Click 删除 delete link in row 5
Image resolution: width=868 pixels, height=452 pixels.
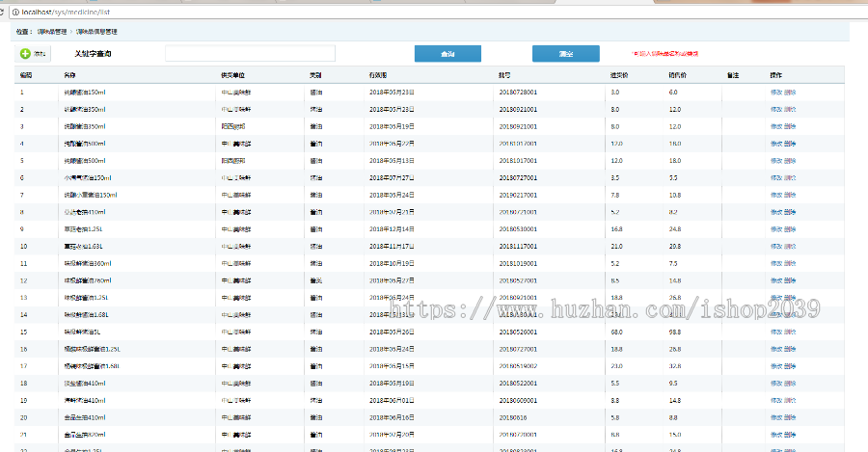[x=790, y=161]
